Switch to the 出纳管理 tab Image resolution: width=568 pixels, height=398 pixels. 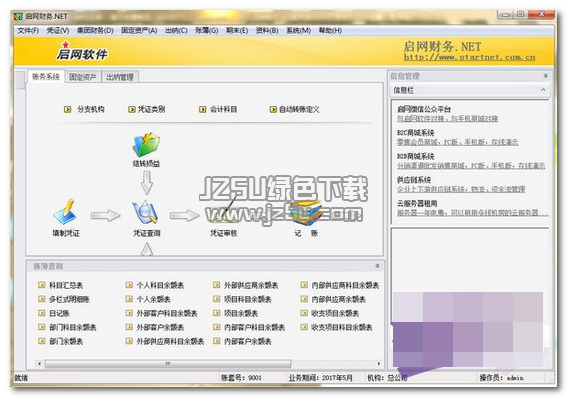tap(120, 77)
